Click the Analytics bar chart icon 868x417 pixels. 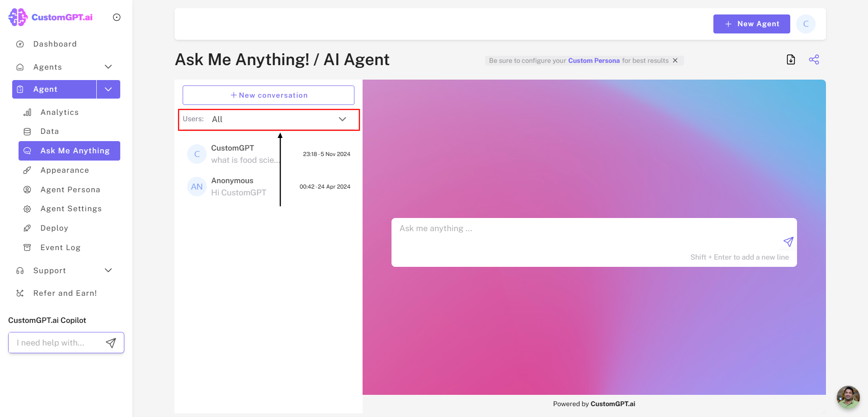click(27, 112)
